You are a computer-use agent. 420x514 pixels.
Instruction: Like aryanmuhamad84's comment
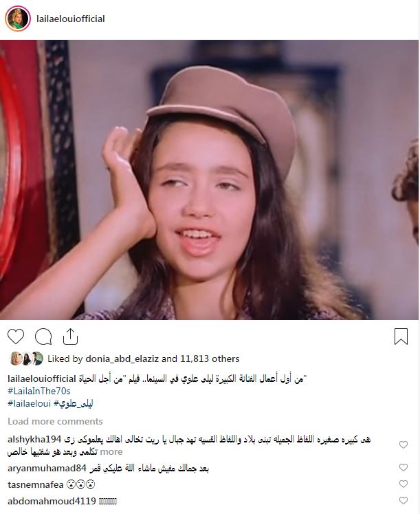pos(404,467)
